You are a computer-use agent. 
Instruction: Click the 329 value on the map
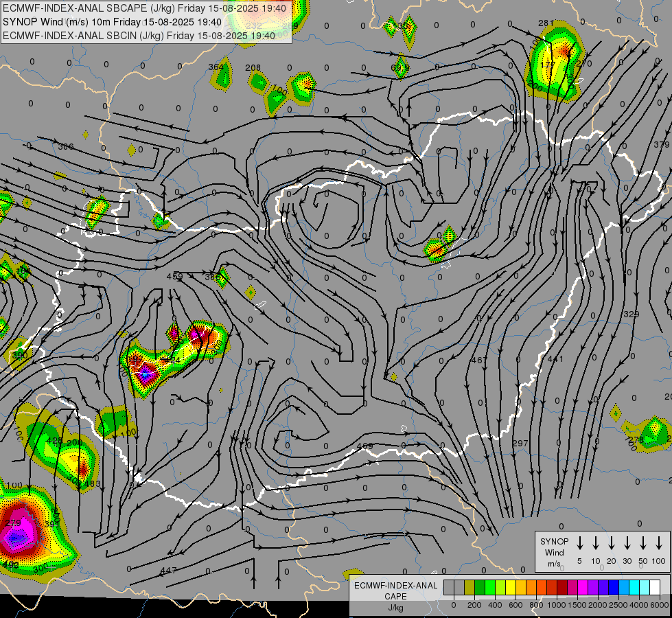click(632, 314)
